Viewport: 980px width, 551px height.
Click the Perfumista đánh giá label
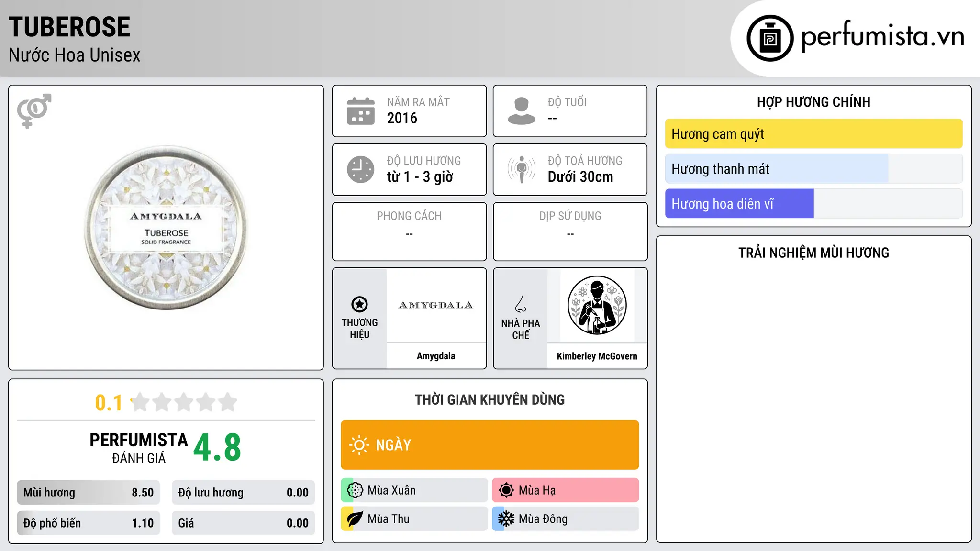click(139, 448)
